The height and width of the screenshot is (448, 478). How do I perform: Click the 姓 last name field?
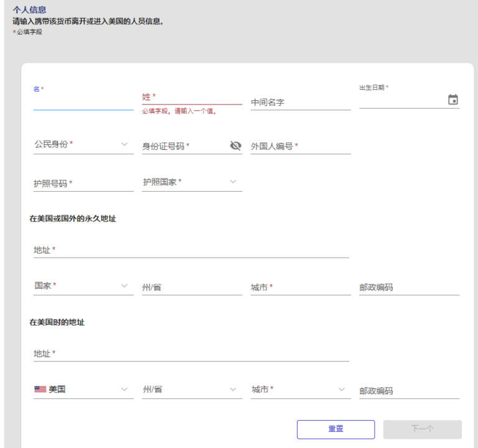pyautogui.click(x=192, y=98)
